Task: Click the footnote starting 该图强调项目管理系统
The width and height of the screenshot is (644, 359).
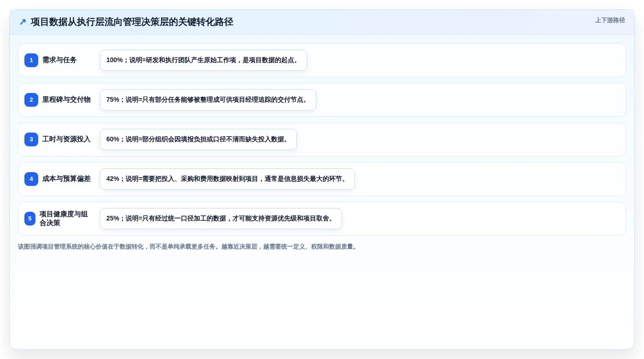Action: coord(188,247)
